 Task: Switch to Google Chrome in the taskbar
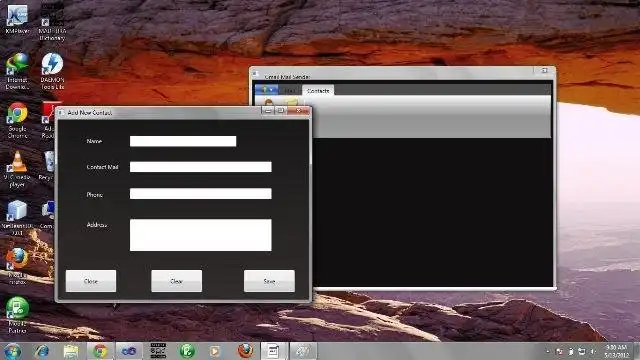coord(100,351)
